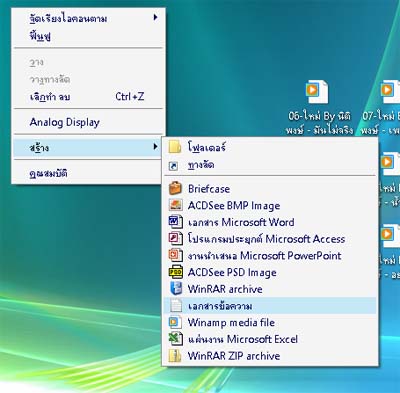Create a new ทางลัด shortcut from the submenu
400x393 pixels.
point(201,165)
